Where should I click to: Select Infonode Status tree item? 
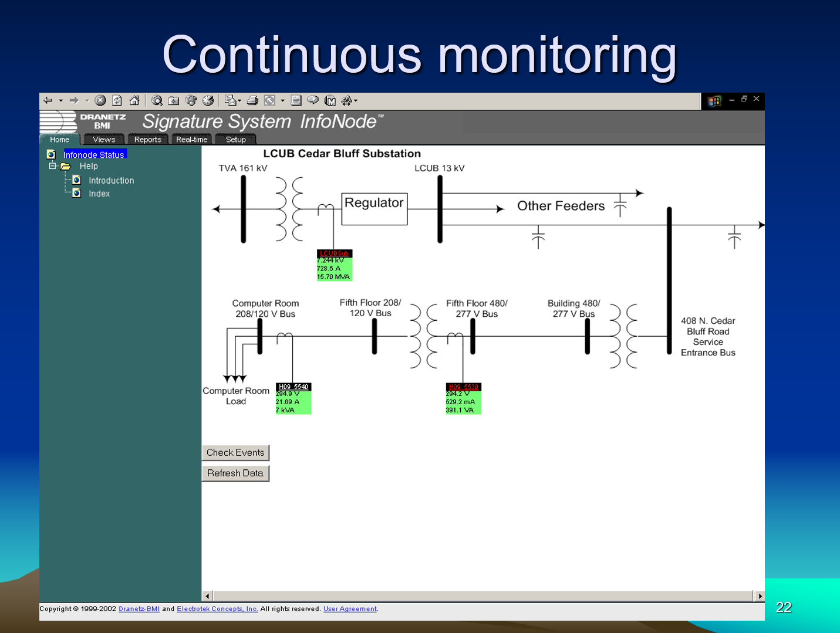(94, 155)
